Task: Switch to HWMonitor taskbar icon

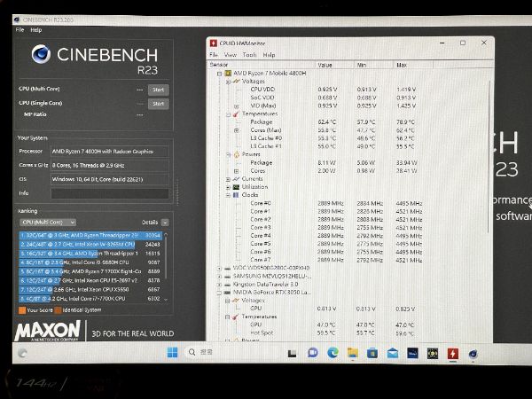Action: click(x=452, y=354)
